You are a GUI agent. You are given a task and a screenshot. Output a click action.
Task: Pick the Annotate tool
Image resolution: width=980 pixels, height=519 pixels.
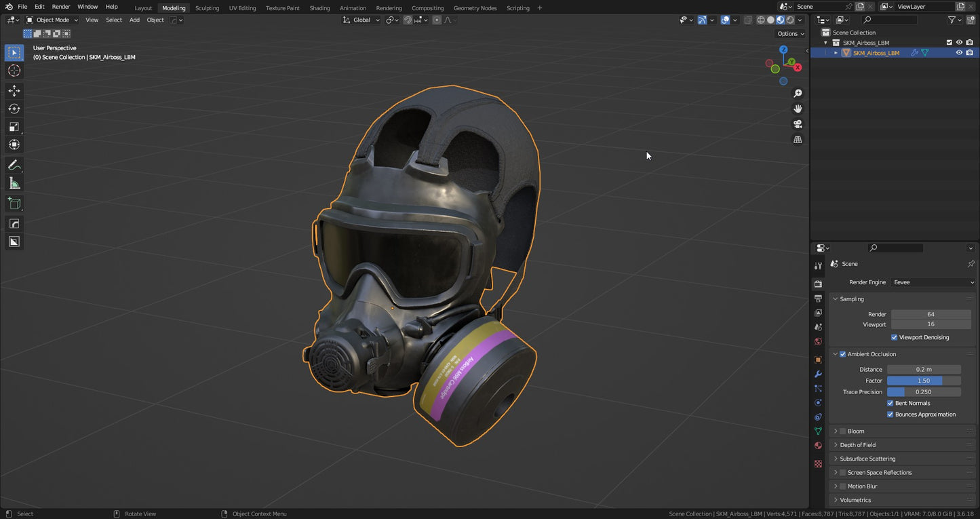click(14, 164)
